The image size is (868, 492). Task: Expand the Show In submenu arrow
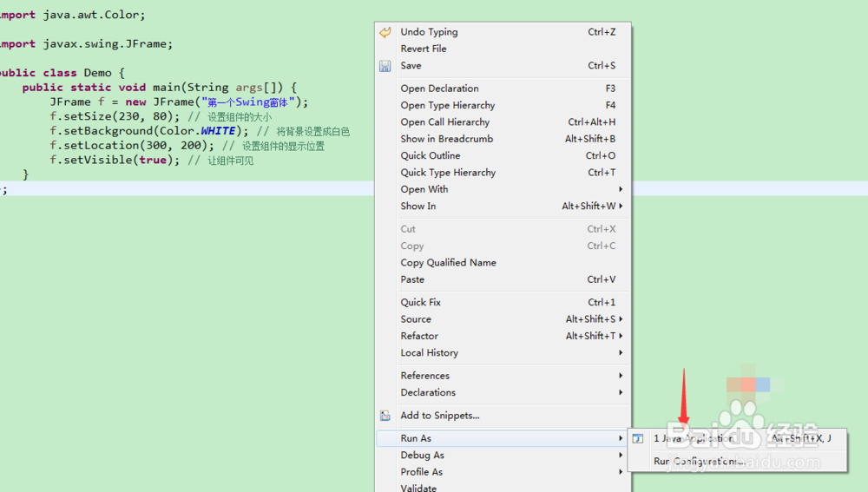[x=621, y=206]
